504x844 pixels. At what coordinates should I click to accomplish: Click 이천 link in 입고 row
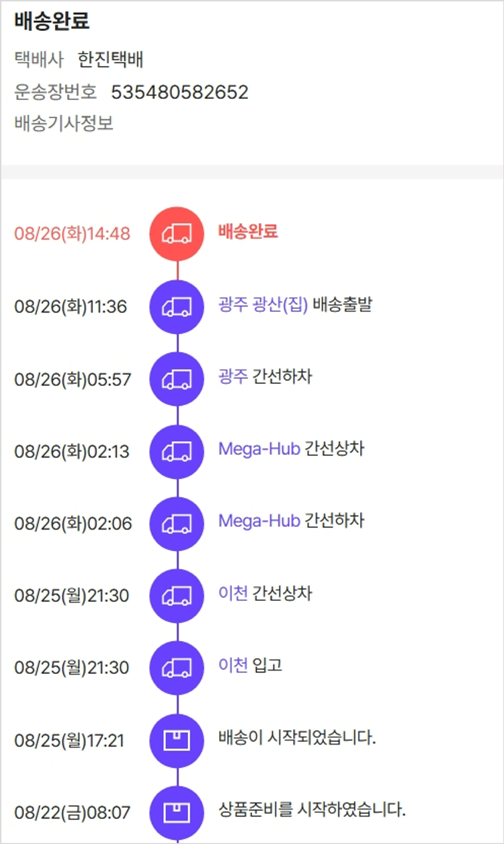pyautogui.click(x=233, y=665)
